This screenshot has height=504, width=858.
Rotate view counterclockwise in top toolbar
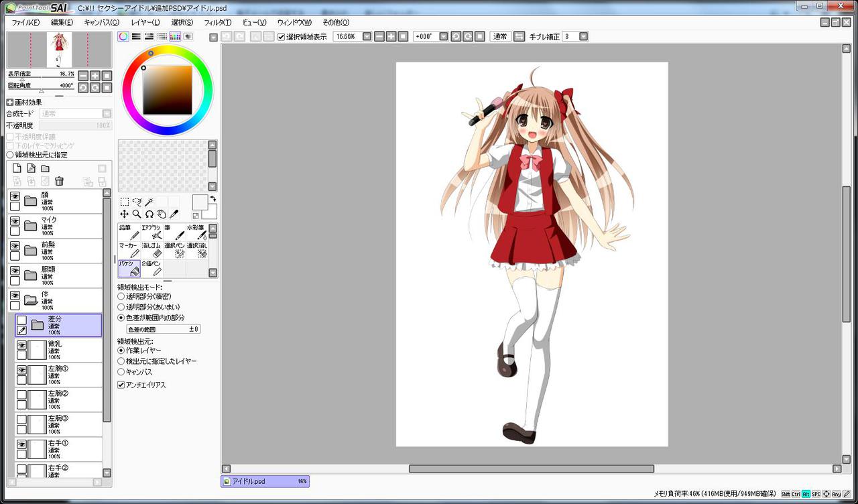(x=456, y=36)
